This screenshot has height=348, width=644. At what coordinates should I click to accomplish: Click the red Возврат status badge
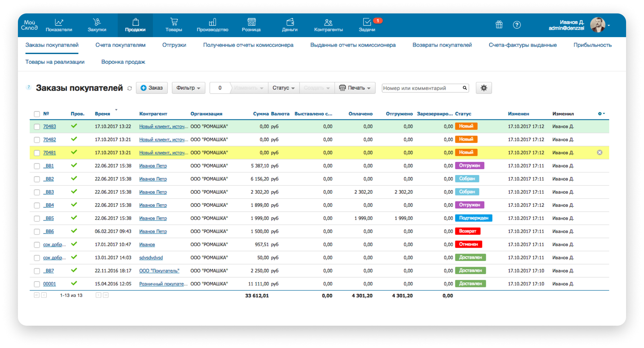tap(468, 231)
